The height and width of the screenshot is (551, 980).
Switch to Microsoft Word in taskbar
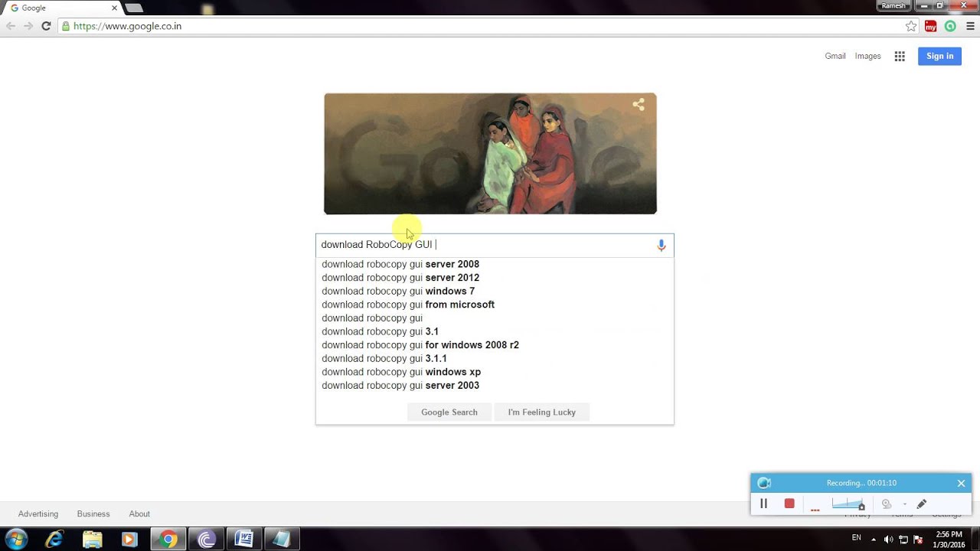coord(244,540)
